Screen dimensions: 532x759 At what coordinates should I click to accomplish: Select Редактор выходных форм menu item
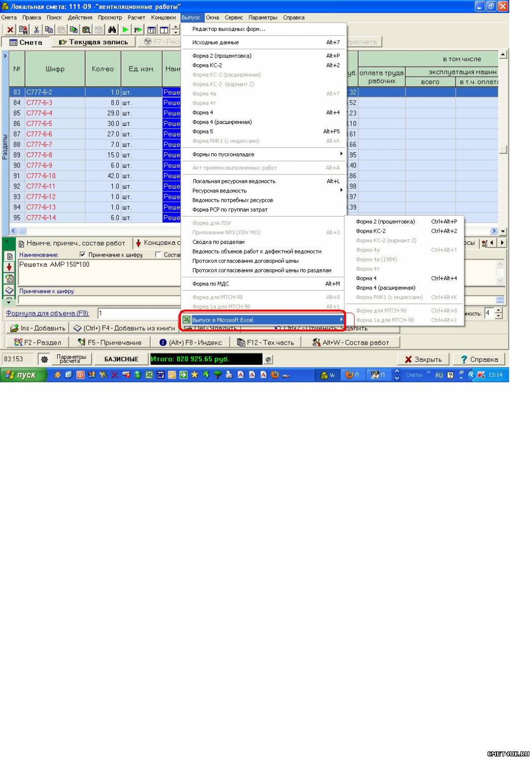coord(263,29)
